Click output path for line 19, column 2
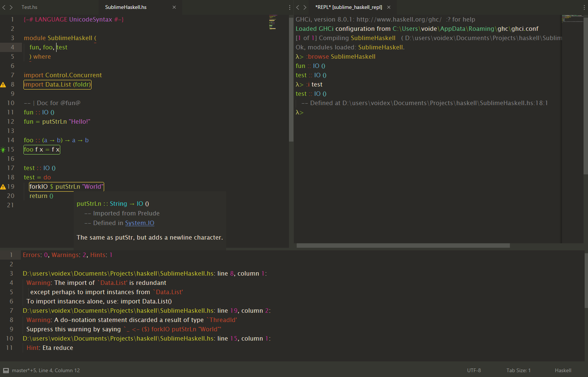 pyautogui.click(x=147, y=311)
